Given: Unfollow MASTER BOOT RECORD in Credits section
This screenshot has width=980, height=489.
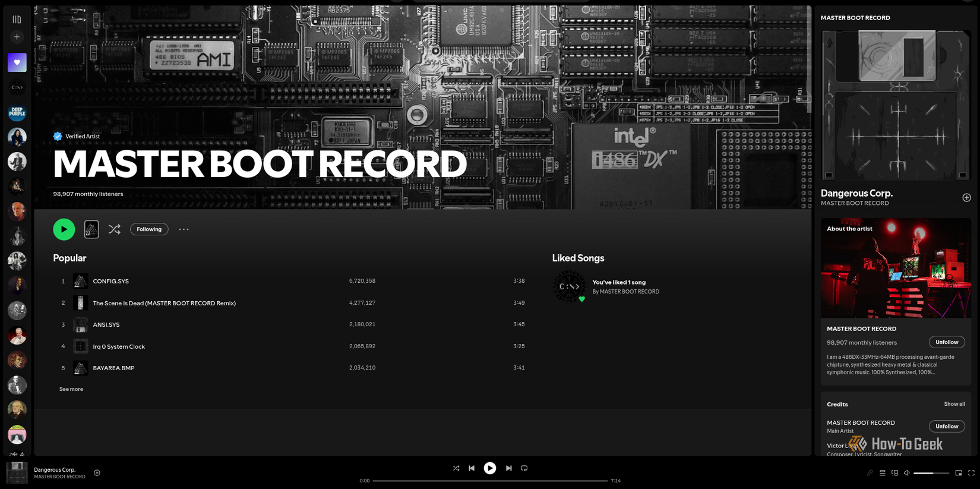Looking at the screenshot, I should 947,427.
